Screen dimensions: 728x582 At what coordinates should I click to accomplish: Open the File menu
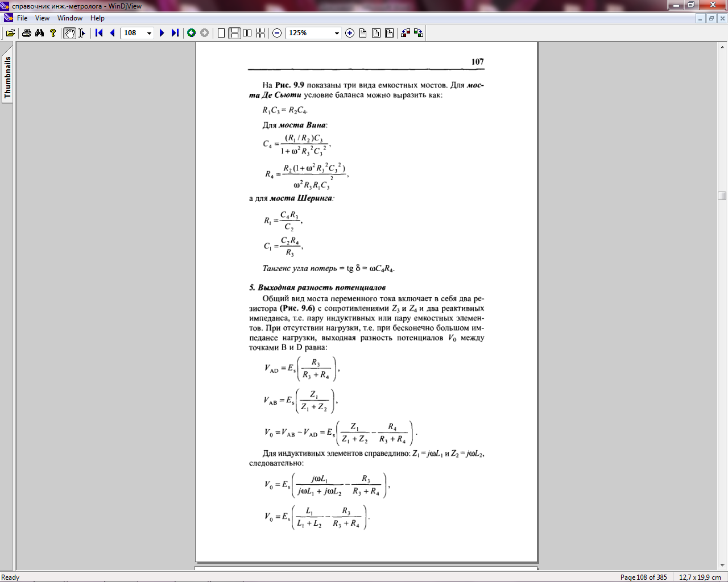click(x=22, y=18)
